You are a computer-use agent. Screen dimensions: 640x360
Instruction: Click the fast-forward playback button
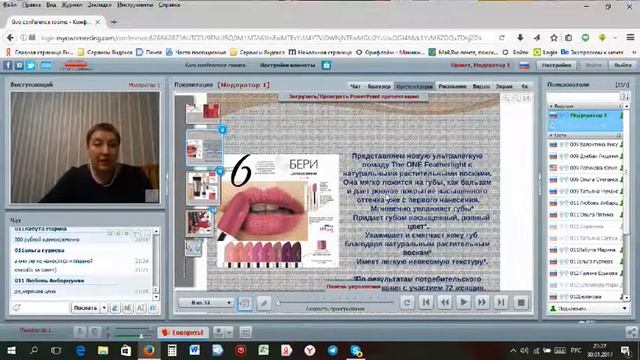(482, 302)
